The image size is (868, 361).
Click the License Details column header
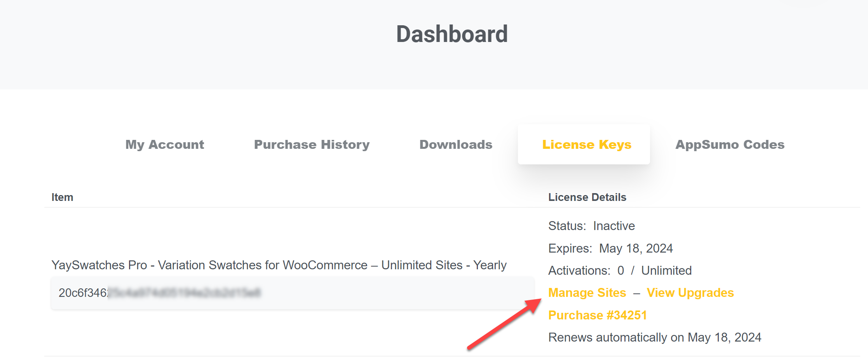(587, 197)
